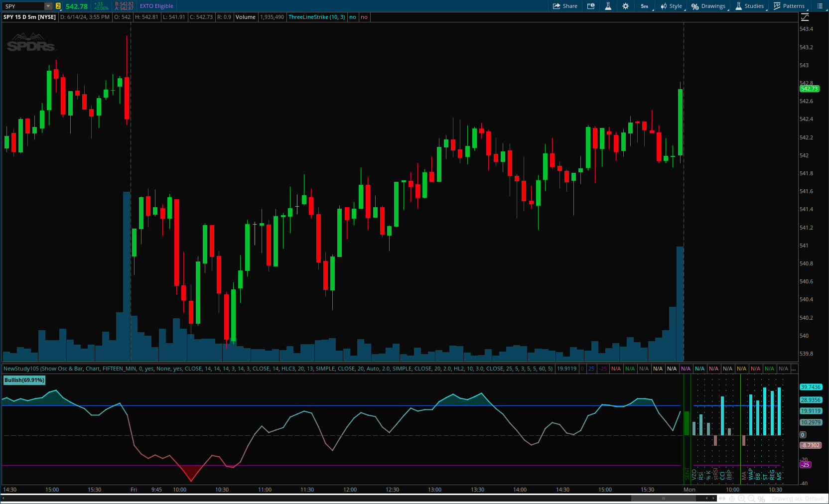Screen dimensions: 829x504
Task: Click the bottom percent drawing icon
Action: (x=761, y=499)
